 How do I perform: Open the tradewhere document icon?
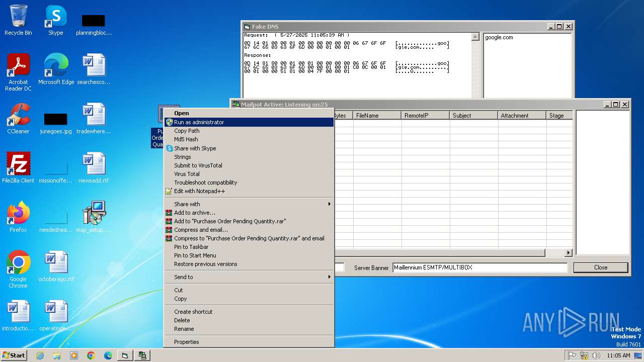click(x=94, y=118)
